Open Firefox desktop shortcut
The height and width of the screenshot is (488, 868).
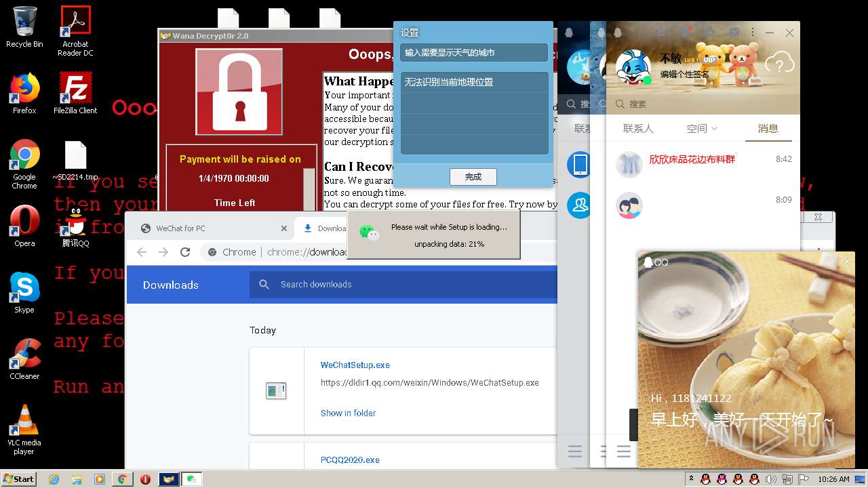(x=24, y=94)
